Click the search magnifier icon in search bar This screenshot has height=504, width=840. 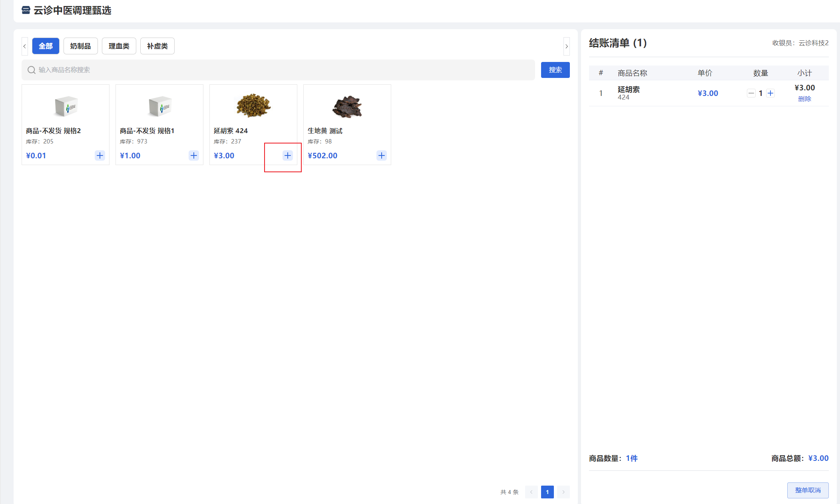pos(32,70)
